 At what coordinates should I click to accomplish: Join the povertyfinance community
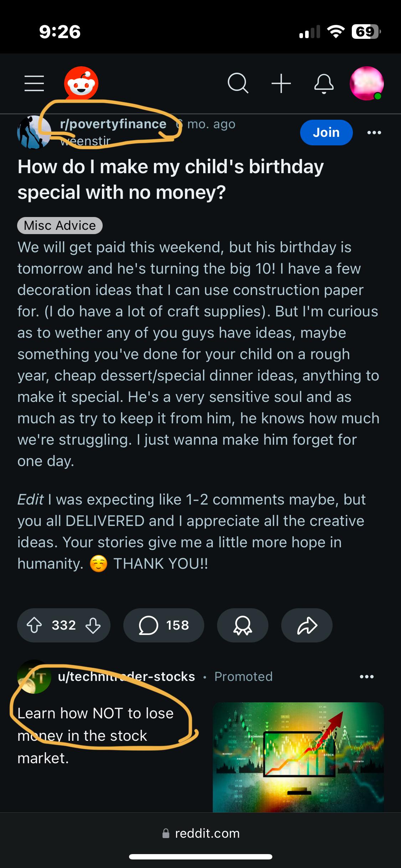coord(326,133)
